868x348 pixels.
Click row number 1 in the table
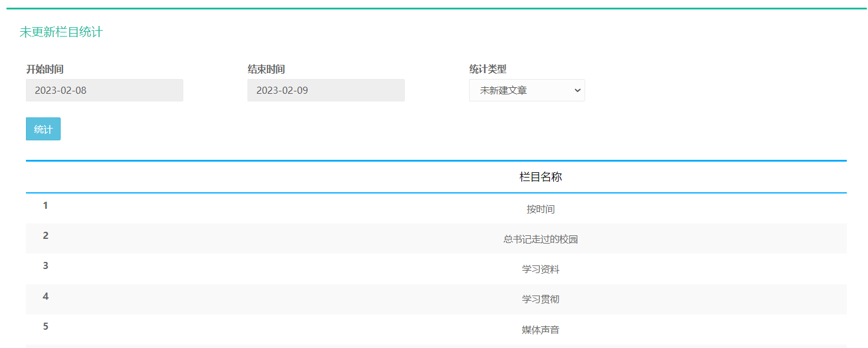(x=45, y=206)
